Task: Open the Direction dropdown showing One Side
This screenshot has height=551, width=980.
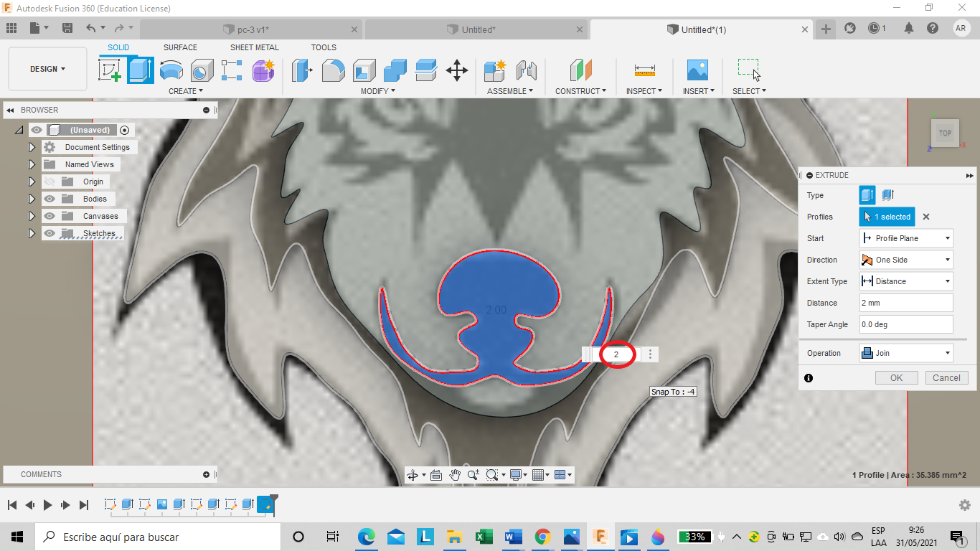Action: [x=906, y=260]
